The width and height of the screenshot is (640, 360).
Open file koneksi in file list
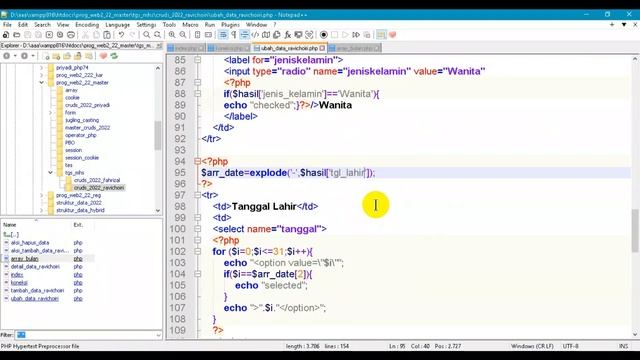point(19,282)
